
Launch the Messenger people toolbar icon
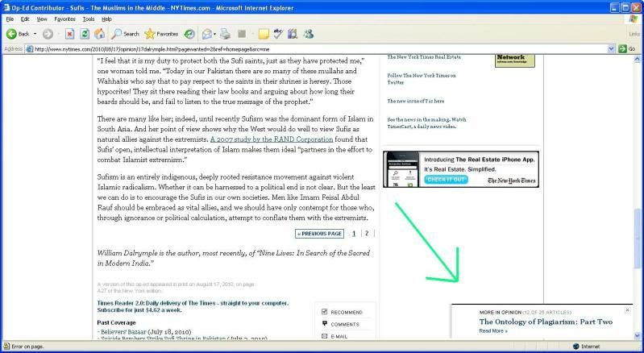(x=309, y=34)
